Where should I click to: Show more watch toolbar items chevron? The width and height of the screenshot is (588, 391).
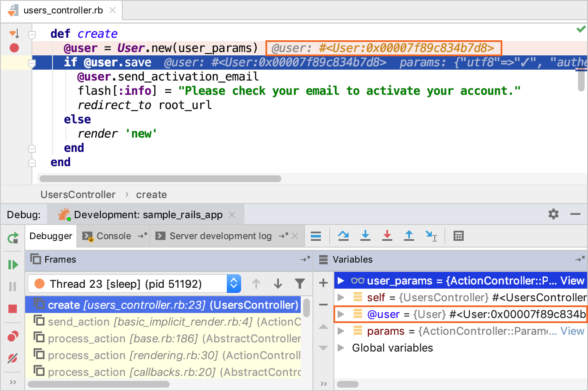[323, 383]
